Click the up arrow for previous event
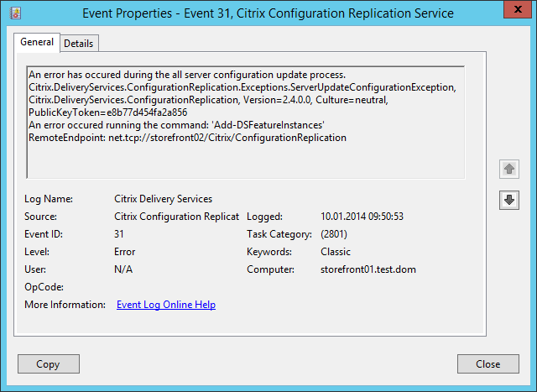 pyautogui.click(x=509, y=169)
